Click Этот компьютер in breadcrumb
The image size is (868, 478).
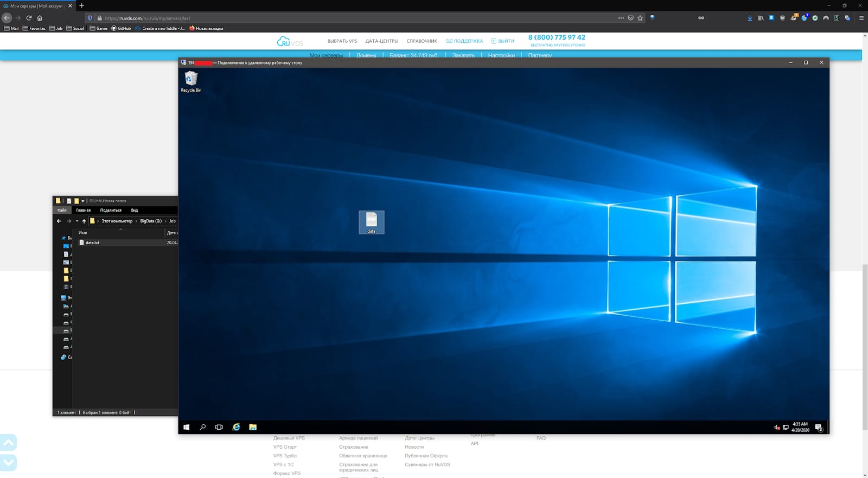117,221
